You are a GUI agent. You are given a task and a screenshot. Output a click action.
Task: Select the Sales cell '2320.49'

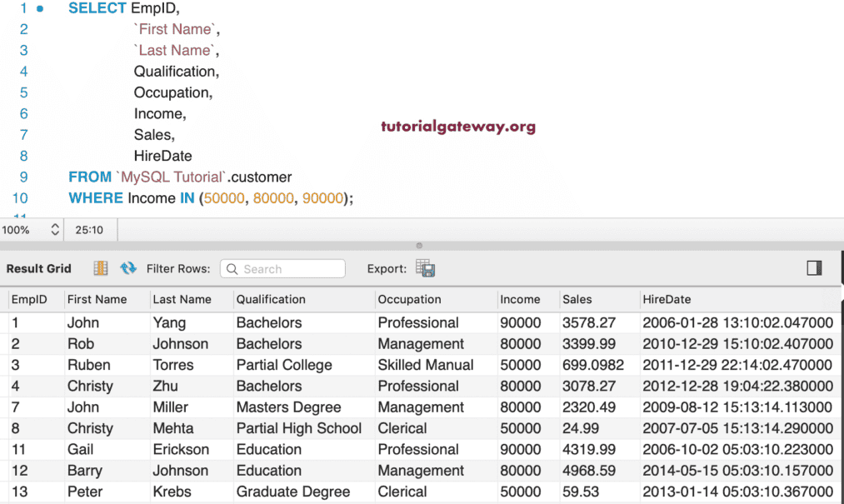589,407
